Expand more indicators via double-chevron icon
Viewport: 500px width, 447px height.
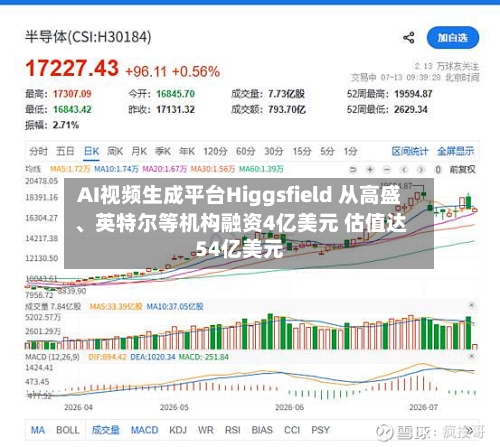469,430
